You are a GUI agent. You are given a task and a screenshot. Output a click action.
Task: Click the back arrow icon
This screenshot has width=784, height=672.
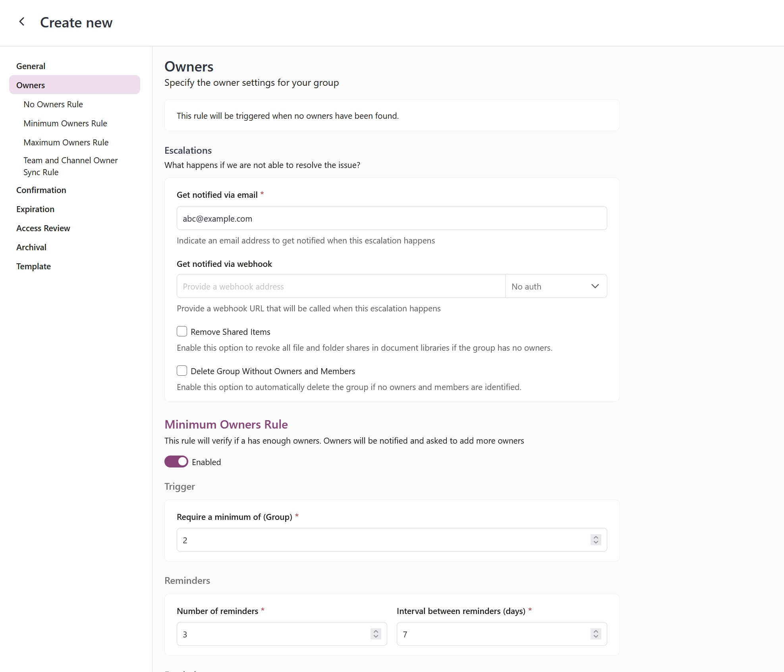[22, 22]
